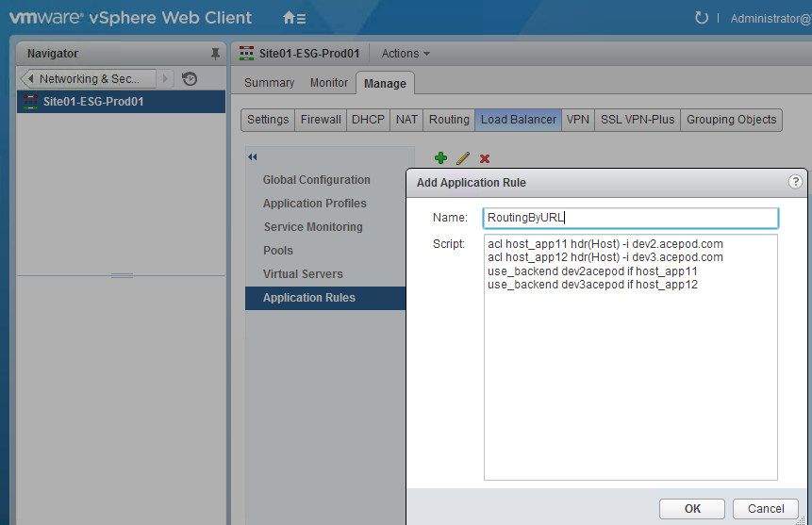Select Application Rules section
Viewport: 812px width, 525px height.
(x=325, y=298)
